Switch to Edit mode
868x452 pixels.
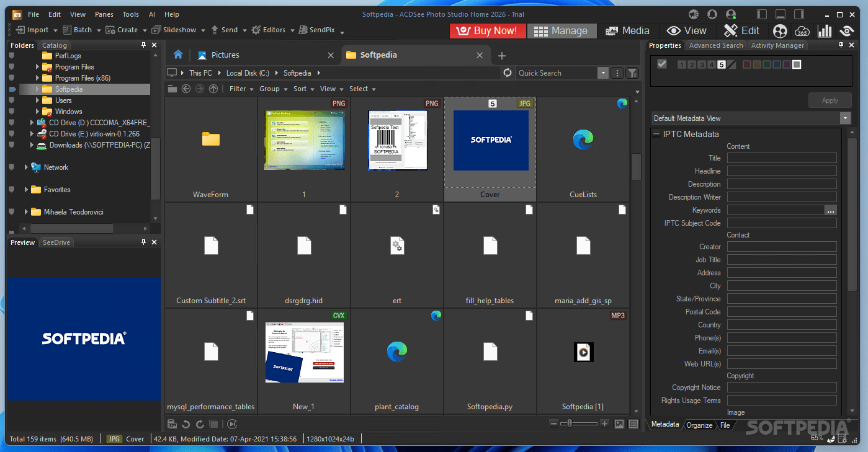pyautogui.click(x=741, y=30)
